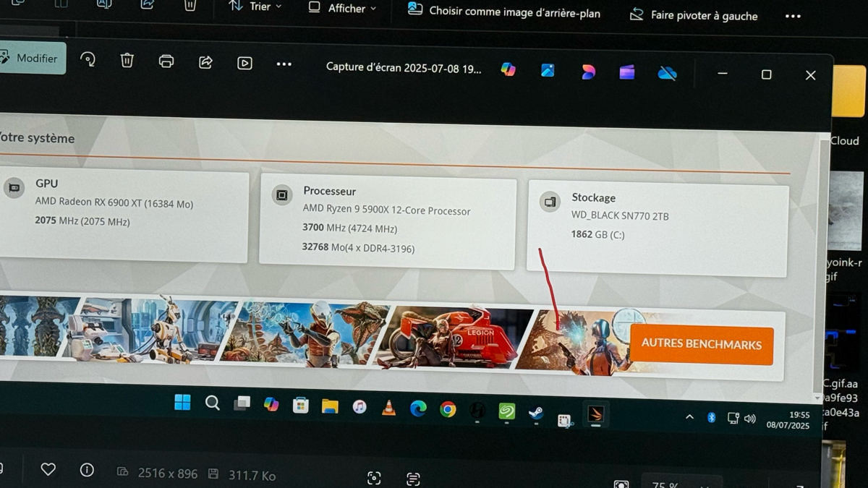Image resolution: width=868 pixels, height=488 pixels.
Task: Click the taskbar Search magnifier icon
Action: tap(212, 403)
